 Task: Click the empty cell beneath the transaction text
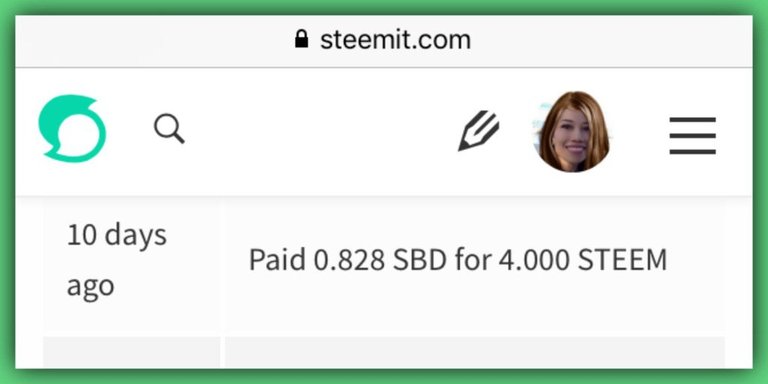click(x=475, y=352)
